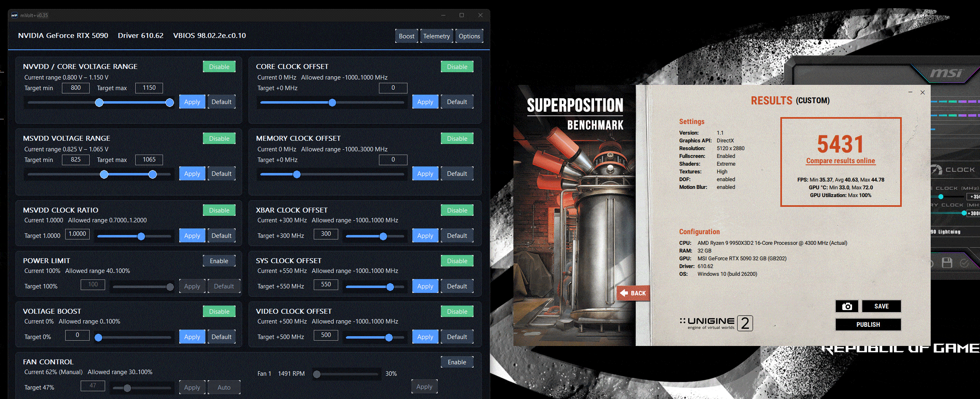The width and height of the screenshot is (980, 399).
Task: Reset Video Clock Offset to Default
Action: (457, 337)
